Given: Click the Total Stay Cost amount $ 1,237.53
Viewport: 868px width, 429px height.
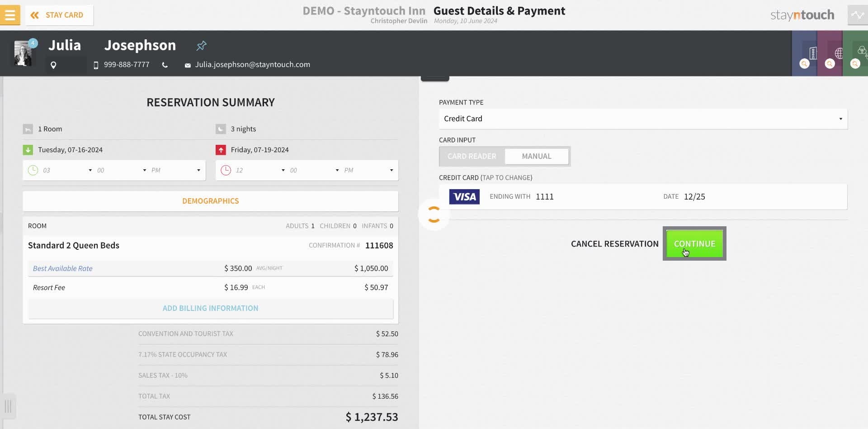Looking at the screenshot, I should tap(372, 417).
